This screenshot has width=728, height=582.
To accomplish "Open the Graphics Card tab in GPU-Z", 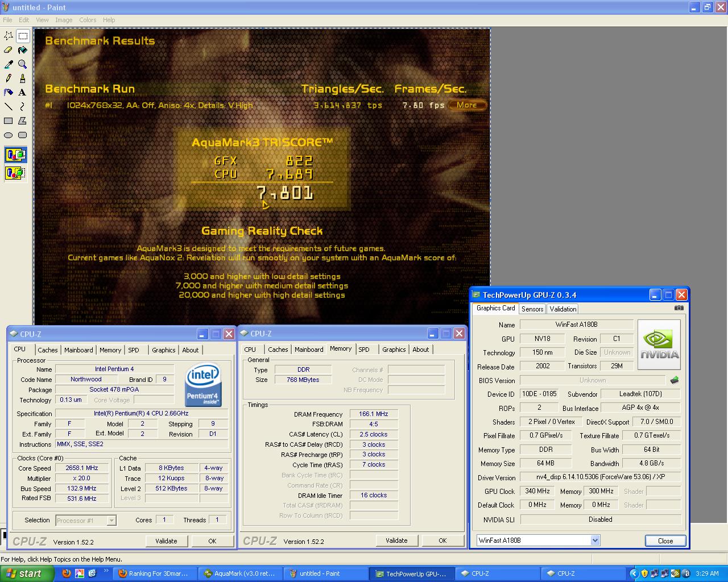I will coord(495,308).
